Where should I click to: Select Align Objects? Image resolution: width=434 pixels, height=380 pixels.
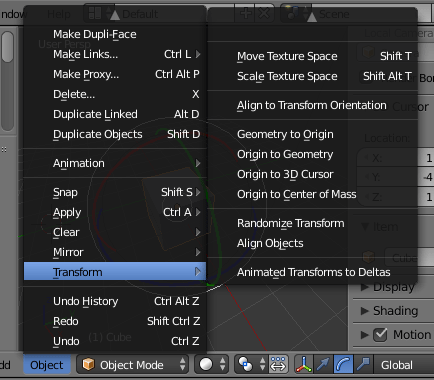click(x=312, y=243)
